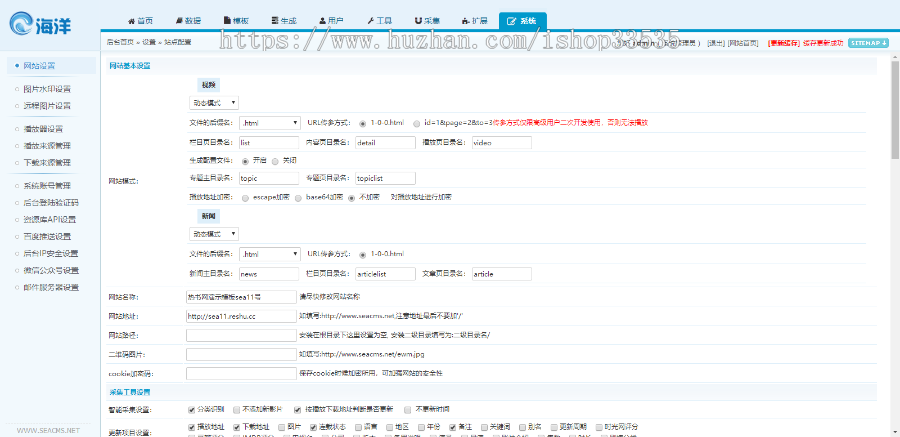Image resolution: width=900 pixels, height=437 pixels.
Task: Open 微信公众号设置 in the sidebar
Action: [51, 270]
